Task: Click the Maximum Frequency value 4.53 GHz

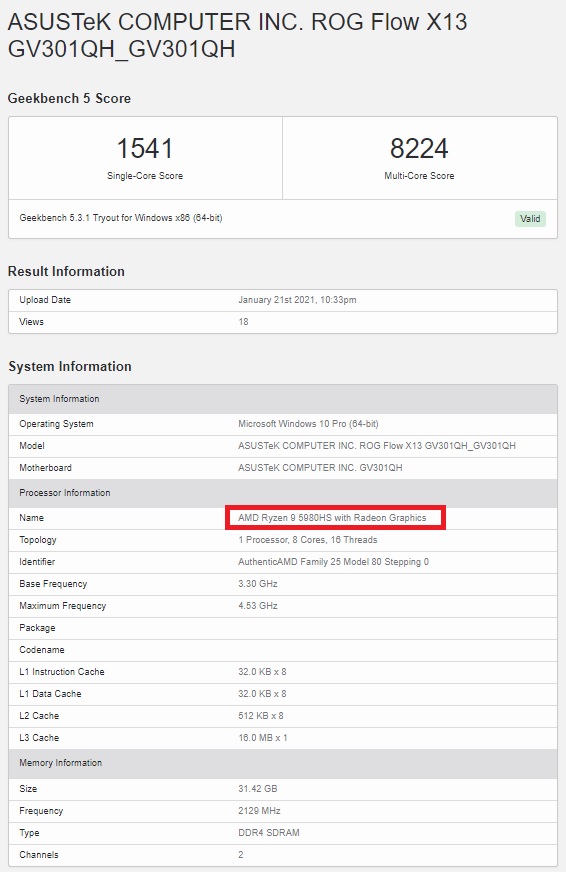Action: pyautogui.click(x=258, y=606)
